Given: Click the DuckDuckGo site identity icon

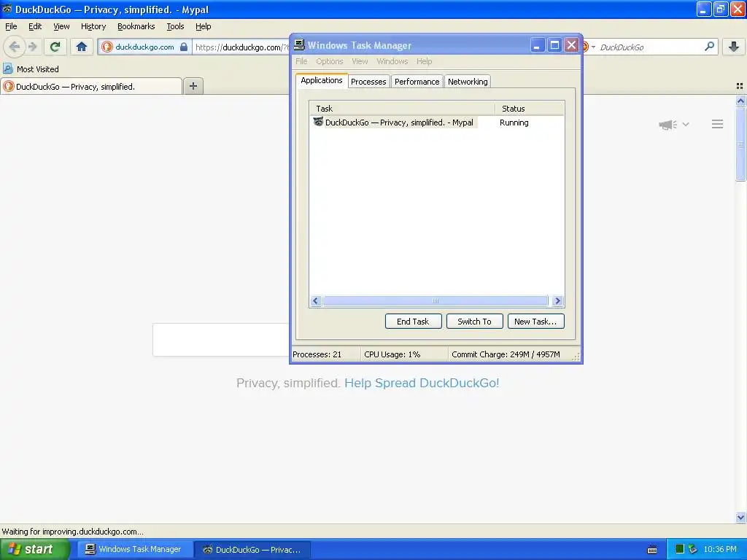Looking at the screenshot, I should pyautogui.click(x=107, y=47).
